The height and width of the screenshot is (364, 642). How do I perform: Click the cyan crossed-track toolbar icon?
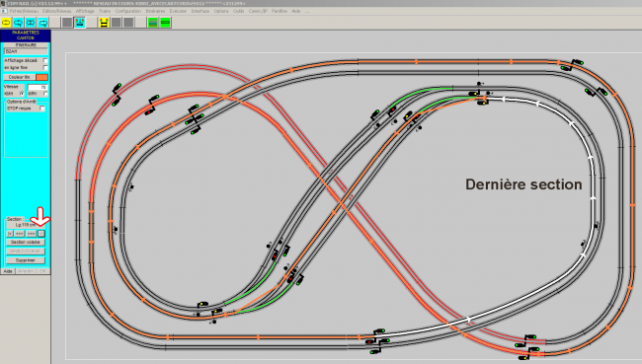tap(31, 23)
